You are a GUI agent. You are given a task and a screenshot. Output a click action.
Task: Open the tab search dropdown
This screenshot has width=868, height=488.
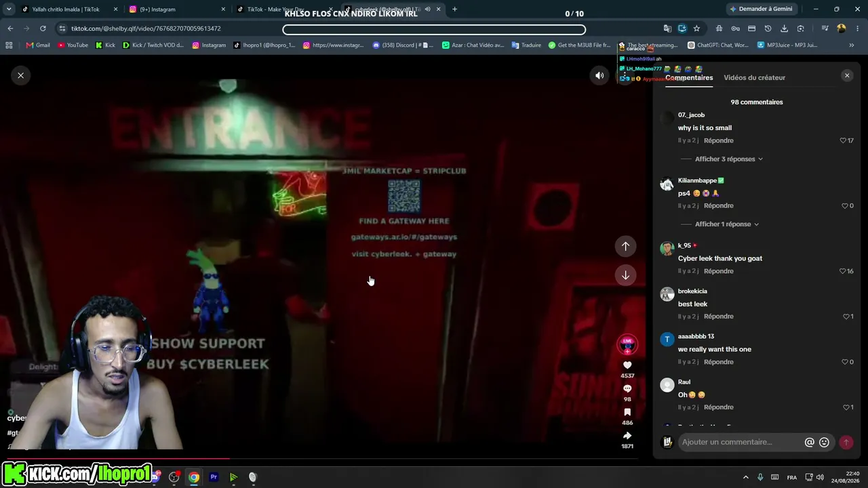[x=9, y=9]
